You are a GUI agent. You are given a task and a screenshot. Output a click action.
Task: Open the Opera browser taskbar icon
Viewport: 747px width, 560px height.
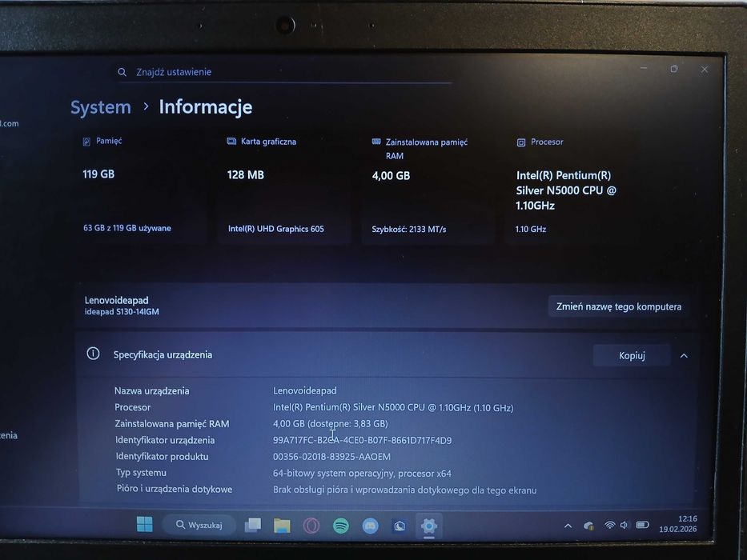pyautogui.click(x=311, y=526)
